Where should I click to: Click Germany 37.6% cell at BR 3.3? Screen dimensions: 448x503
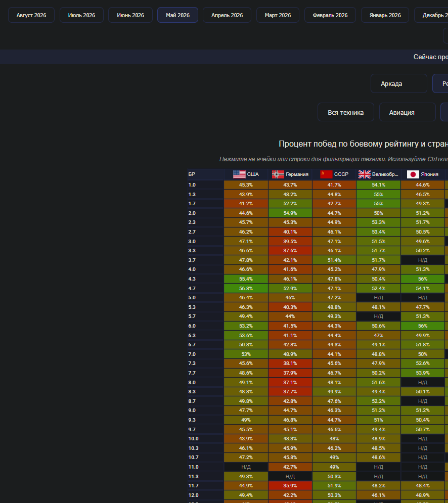point(290,251)
